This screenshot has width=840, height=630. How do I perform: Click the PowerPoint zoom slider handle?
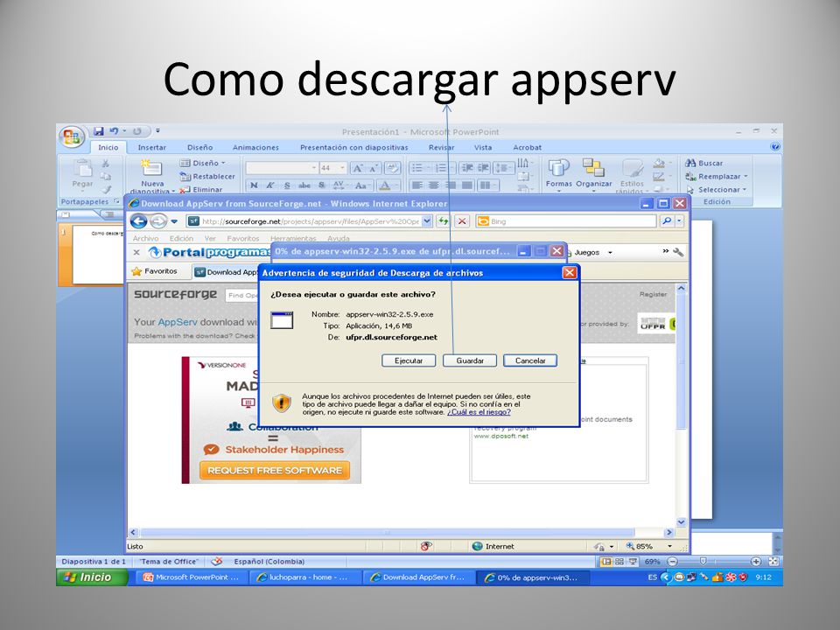click(x=703, y=561)
